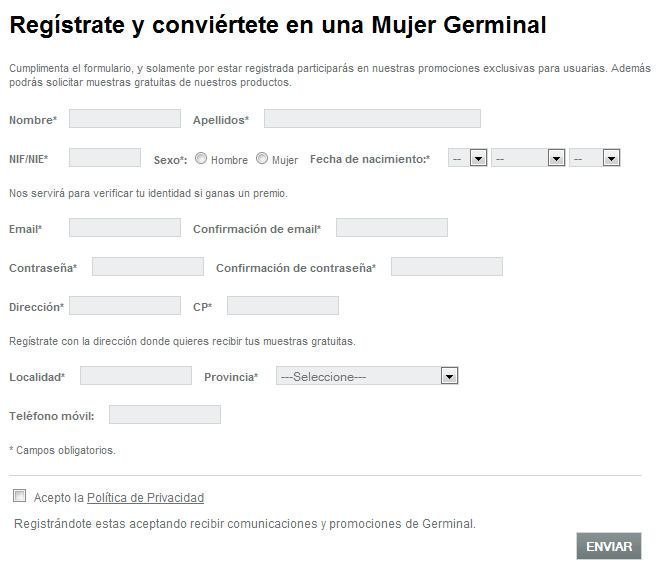Click the Email input field
The width and height of the screenshot is (659, 570).
tap(125, 227)
